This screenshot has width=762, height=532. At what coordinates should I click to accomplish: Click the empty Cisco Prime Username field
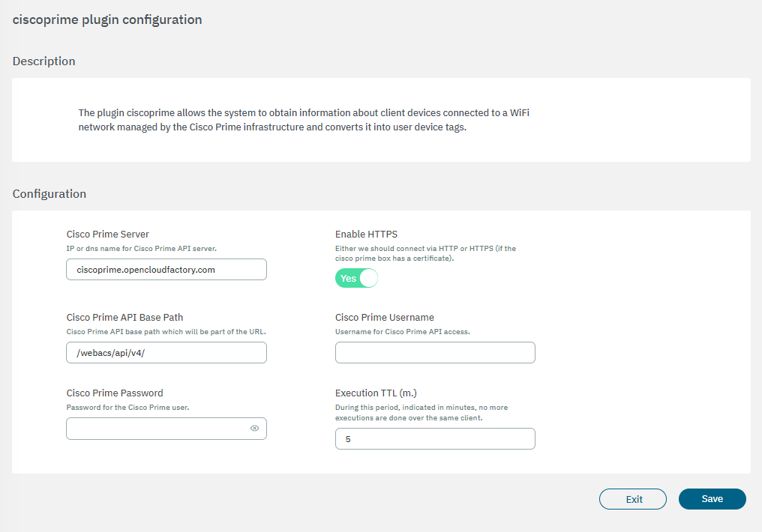click(x=435, y=353)
